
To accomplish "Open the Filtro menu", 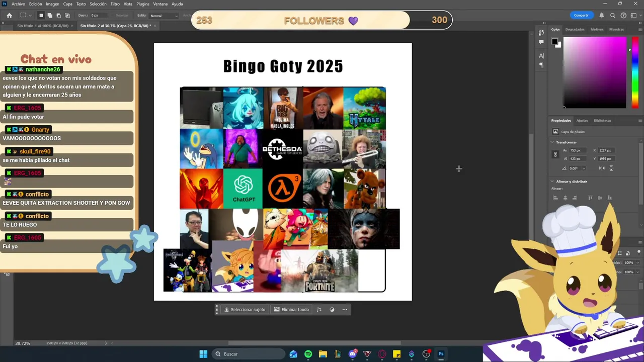I will 115,4.
